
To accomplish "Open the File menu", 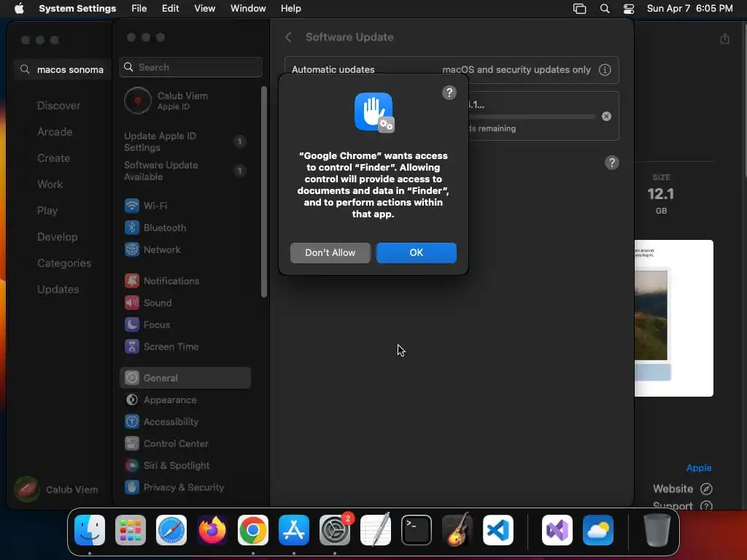I will 139,9.
